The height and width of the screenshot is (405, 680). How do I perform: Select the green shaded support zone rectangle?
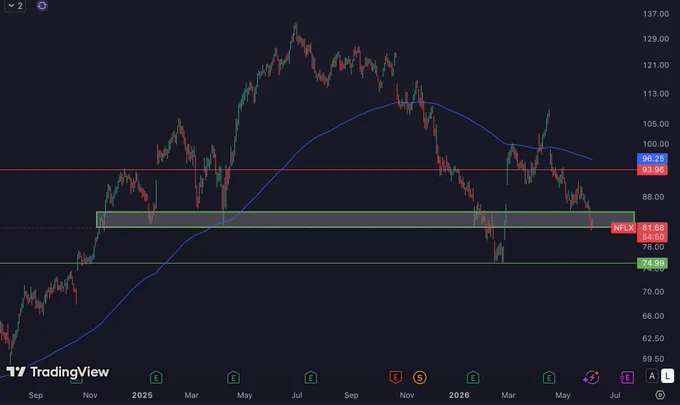tap(365, 219)
